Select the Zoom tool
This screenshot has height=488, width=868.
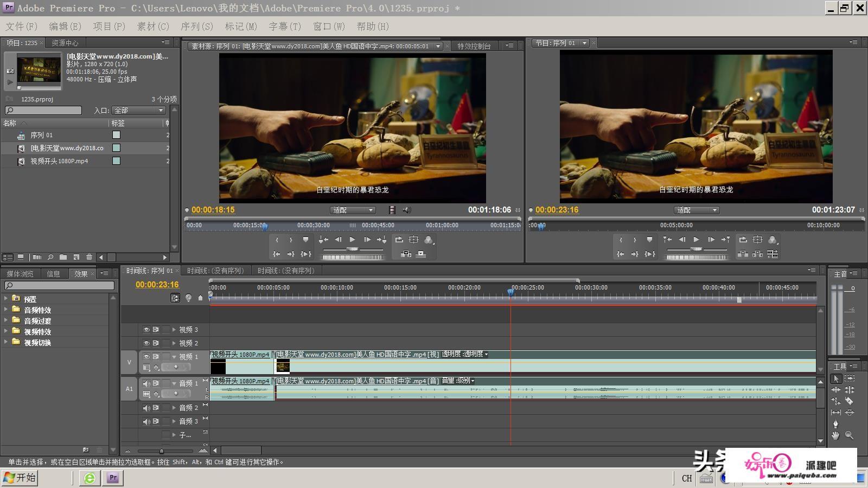pyautogui.click(x=850, y=435)
